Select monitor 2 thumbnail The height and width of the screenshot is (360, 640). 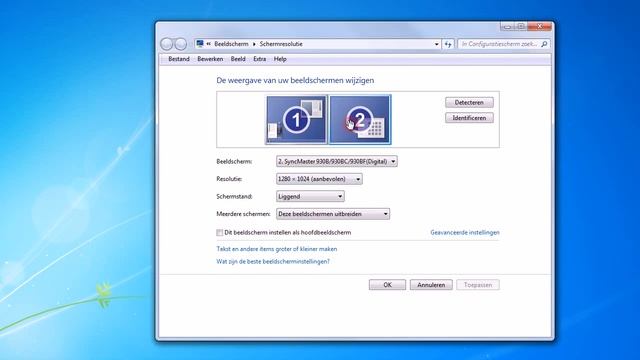point(360,120)
